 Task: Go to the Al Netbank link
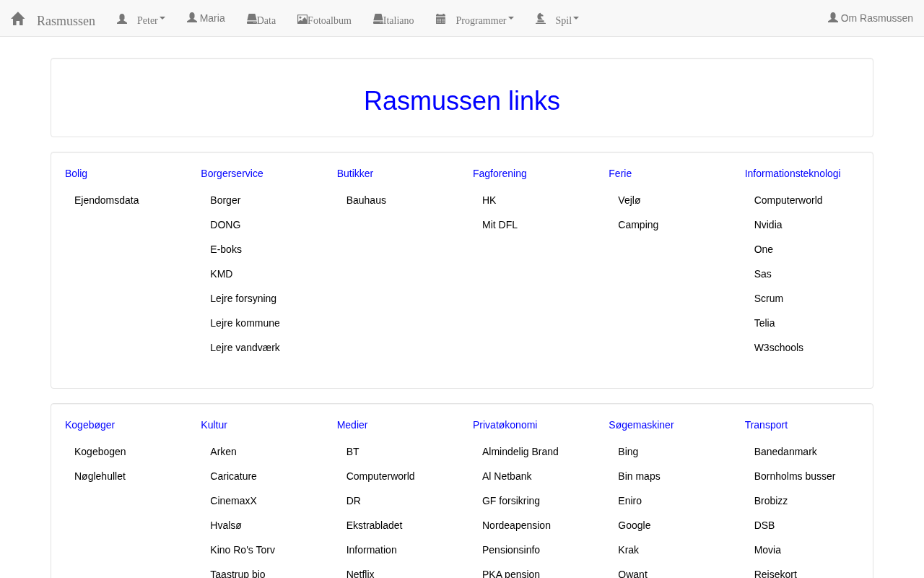pos(507,476)
